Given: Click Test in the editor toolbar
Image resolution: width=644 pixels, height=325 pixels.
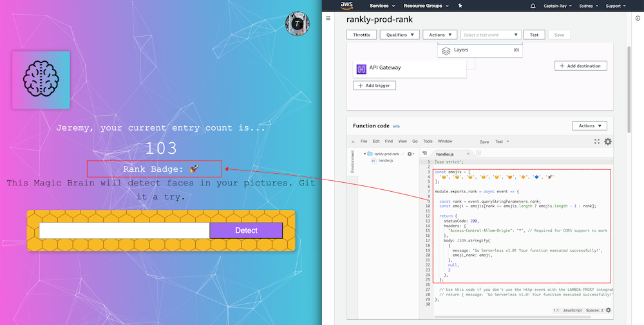Looking at the screenshot, I should click(498, 142).
